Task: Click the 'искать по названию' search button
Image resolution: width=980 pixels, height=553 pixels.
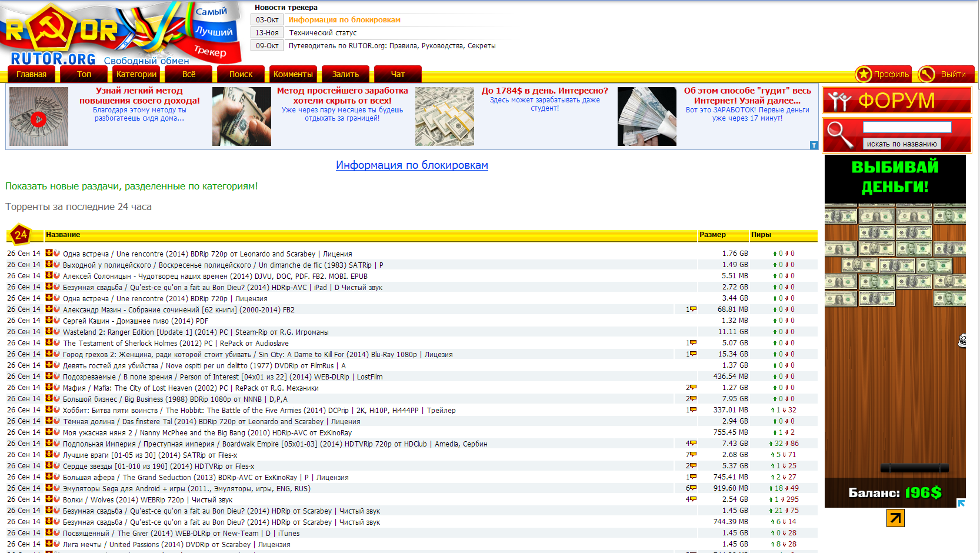Action: coord(902,144)
